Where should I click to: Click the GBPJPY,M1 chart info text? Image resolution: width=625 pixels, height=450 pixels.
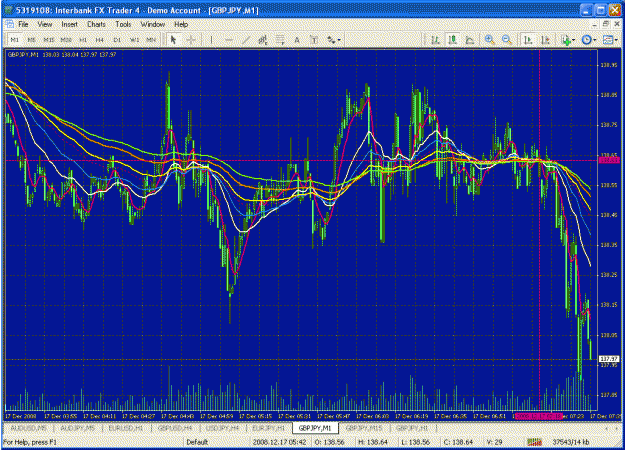tap(62, 55)
